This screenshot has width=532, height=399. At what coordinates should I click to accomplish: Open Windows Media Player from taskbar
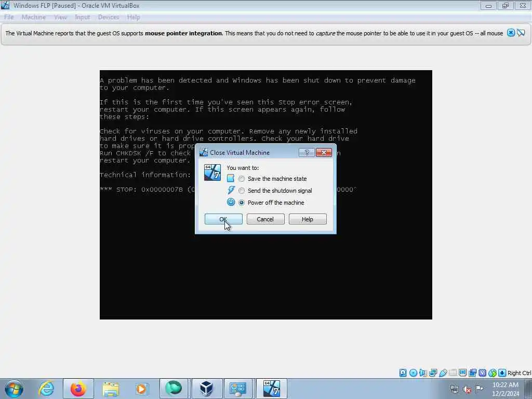141,389
